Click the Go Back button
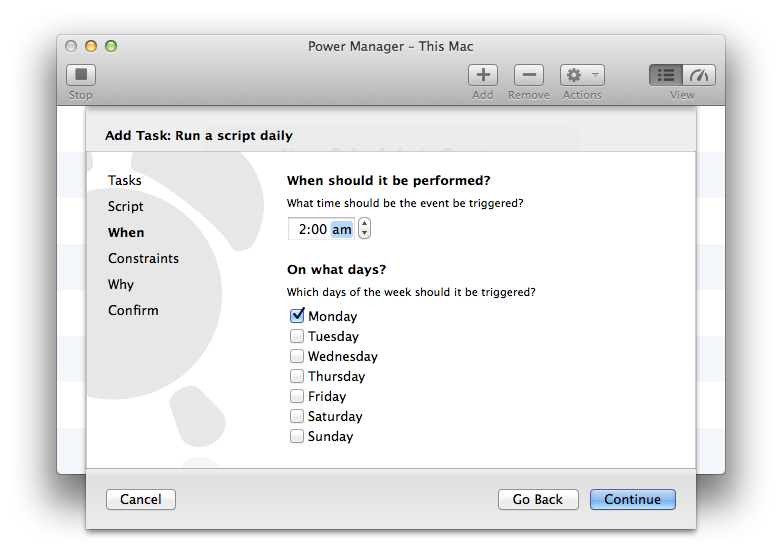 point(538,499)
